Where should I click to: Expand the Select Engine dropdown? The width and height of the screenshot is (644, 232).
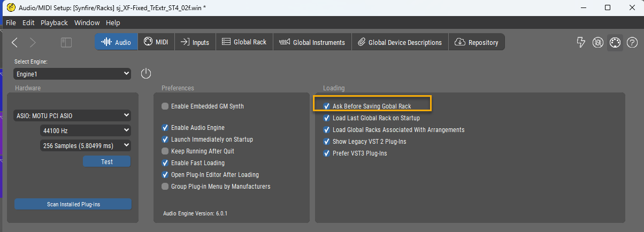click(72, 74)
